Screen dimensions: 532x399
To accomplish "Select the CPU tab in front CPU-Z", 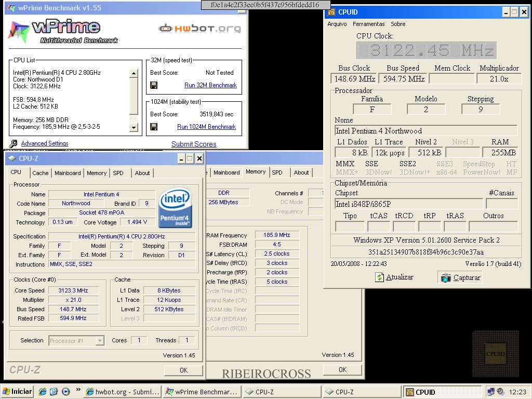I will (x=16, y=172).
